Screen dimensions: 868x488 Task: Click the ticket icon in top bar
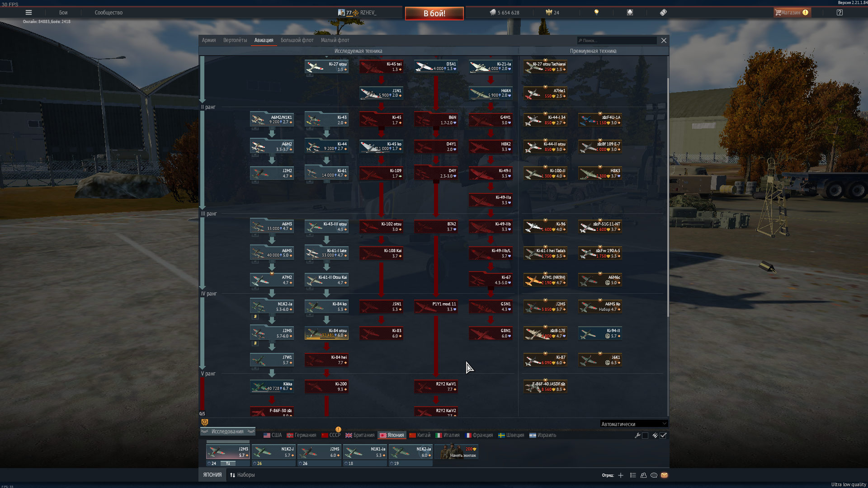[663, 13]
